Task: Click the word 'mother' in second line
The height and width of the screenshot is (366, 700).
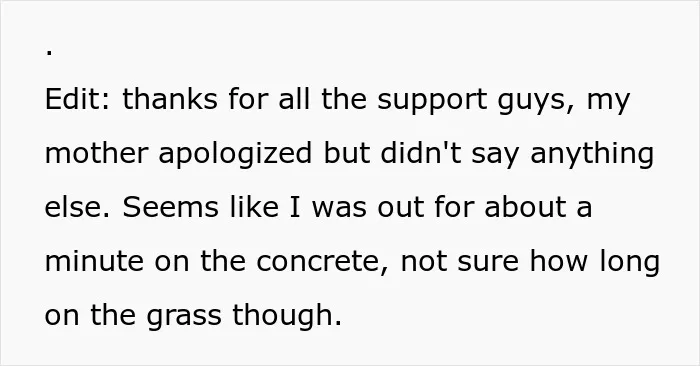Action: [x=96, y=153]
